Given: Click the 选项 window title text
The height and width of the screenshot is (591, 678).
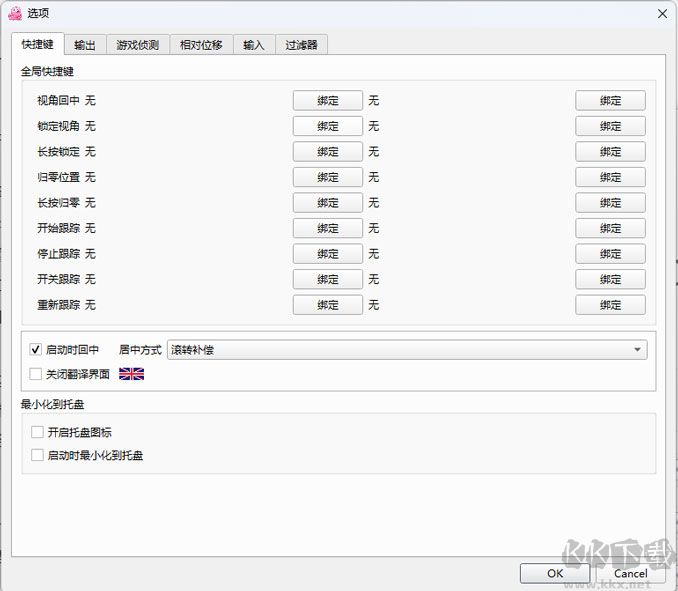Looking at the screenshot, I should [38, 13].
